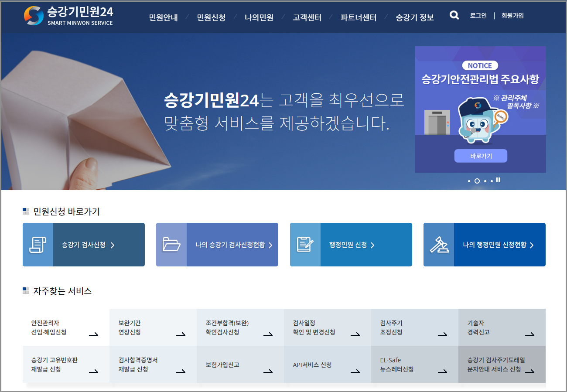Click the clipboard icon for 행정민원 신청
This screenshot has width=567, height=392.
coord(305,245)
